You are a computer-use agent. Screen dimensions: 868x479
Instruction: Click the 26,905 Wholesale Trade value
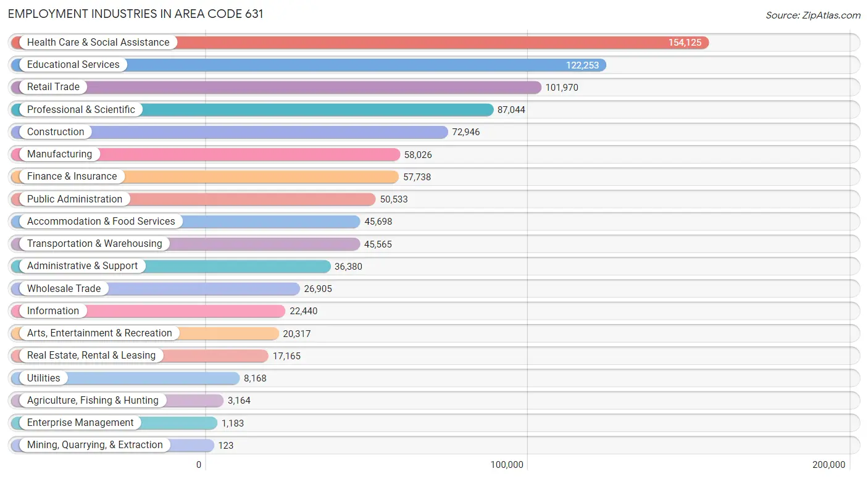(318, 289)
